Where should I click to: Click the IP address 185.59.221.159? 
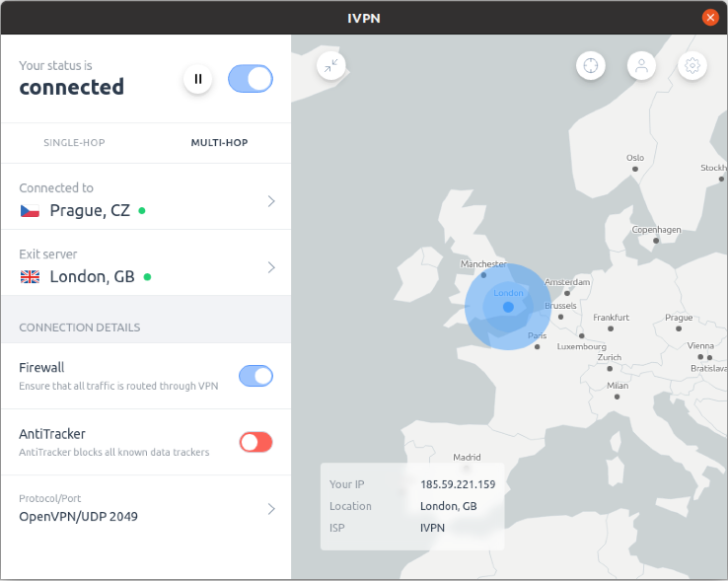[458, 484]
